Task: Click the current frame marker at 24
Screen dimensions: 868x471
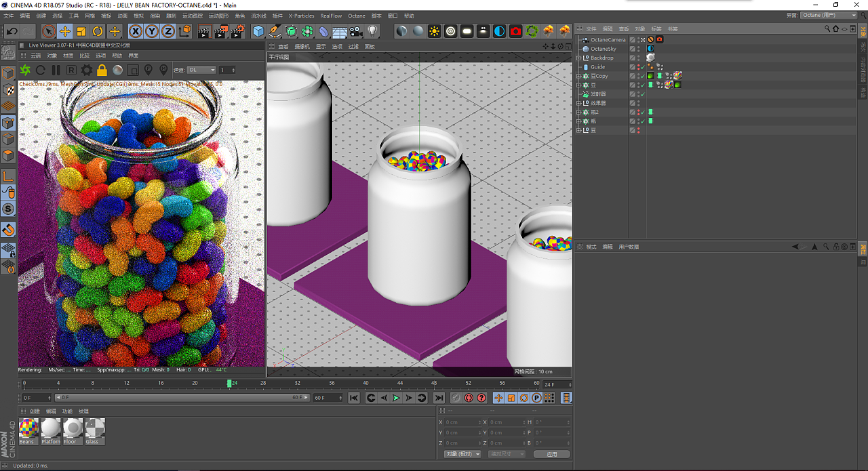Action: pyautogui.click(x=230, y=384)
